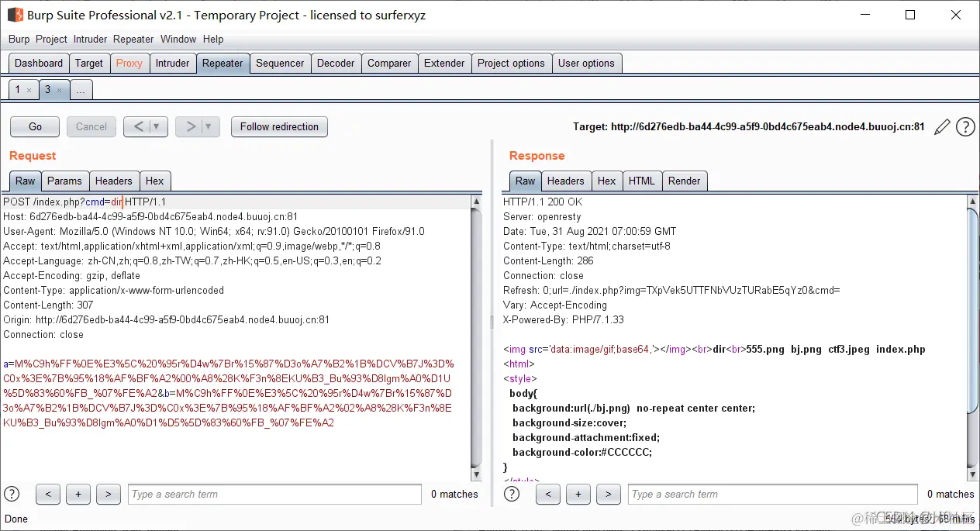Screen dimensions: 980x531
Task: Switch to the Proxy tab
Action: pos(129,64)
